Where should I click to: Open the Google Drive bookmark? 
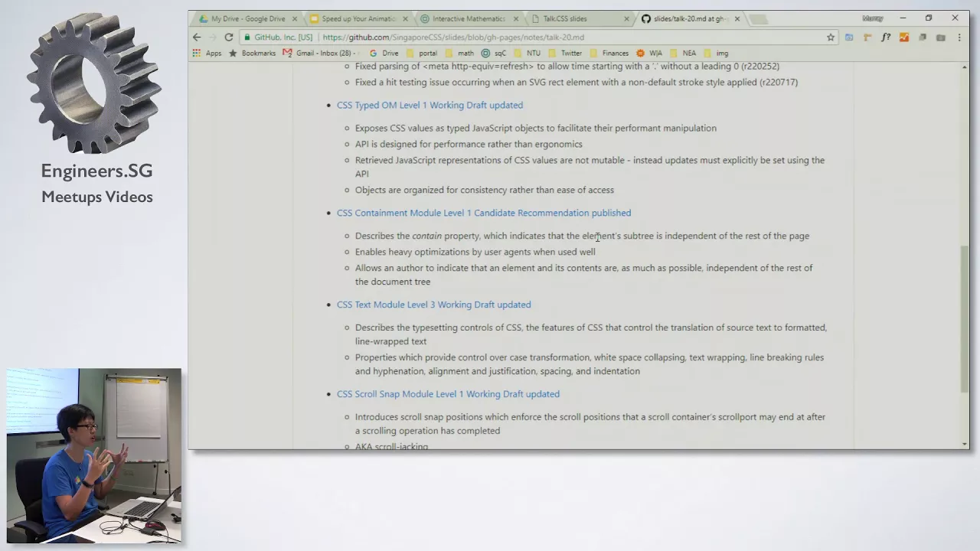[x=384, y=53]
